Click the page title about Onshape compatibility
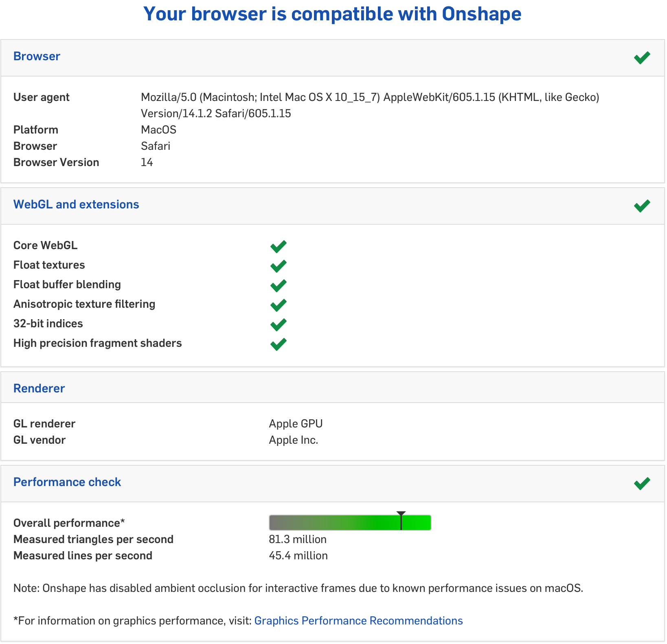Screen dimensions: 667x644 pos(332,14)
